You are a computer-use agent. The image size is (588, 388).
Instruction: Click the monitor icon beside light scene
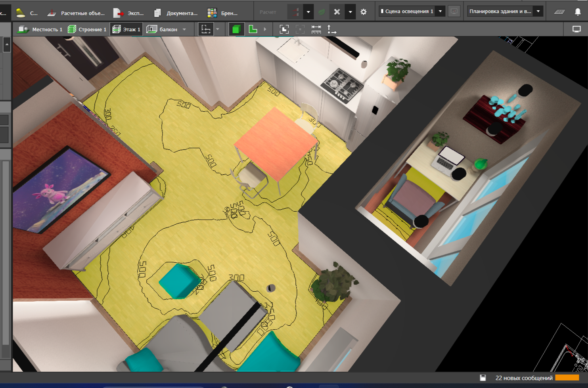click(454, 11)
